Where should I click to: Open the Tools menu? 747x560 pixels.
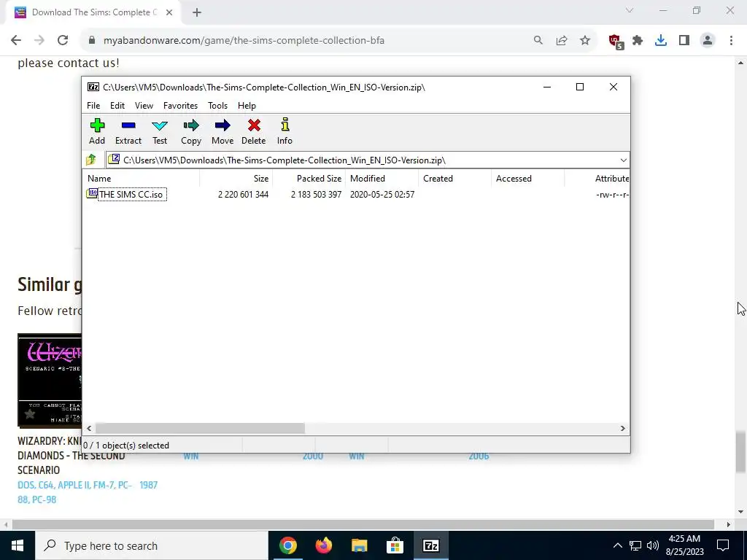click(217, 106)
